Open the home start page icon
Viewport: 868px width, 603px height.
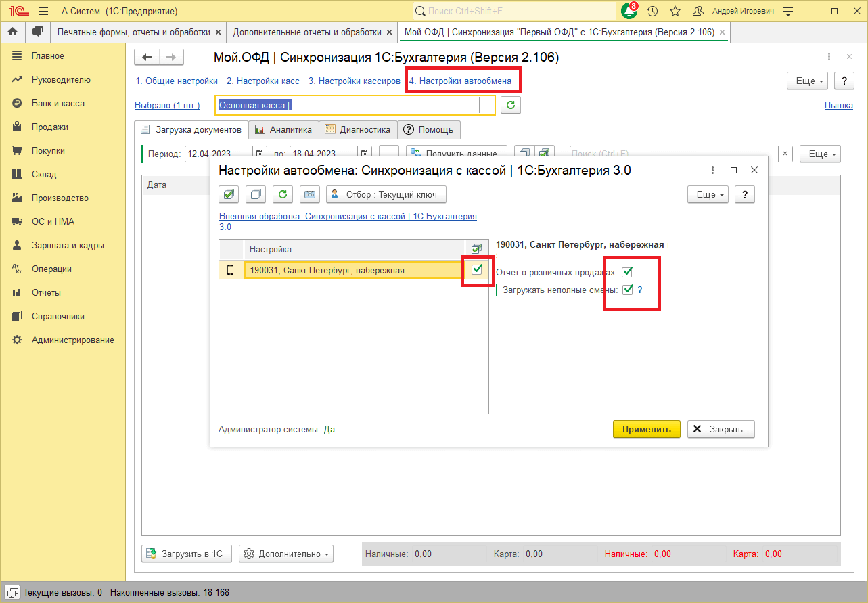12,32
